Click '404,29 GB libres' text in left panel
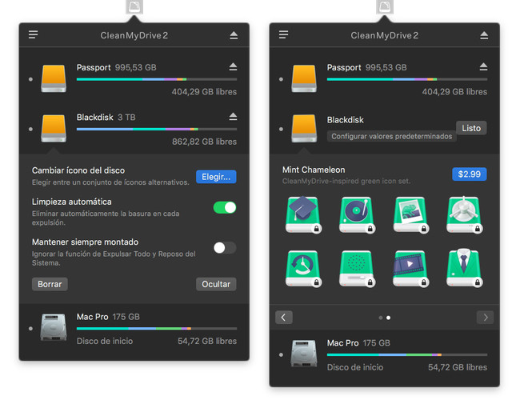Screen dimensions: 520x420 coord(204,92)
